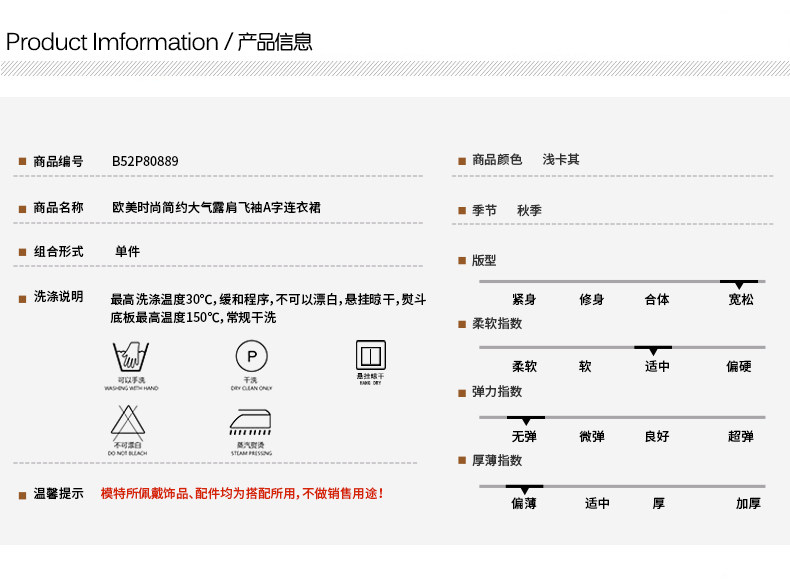
Task: Click the product name 欧美时尚简约大气露肩飞袖A字连衣裙
Action: point(216,207)
